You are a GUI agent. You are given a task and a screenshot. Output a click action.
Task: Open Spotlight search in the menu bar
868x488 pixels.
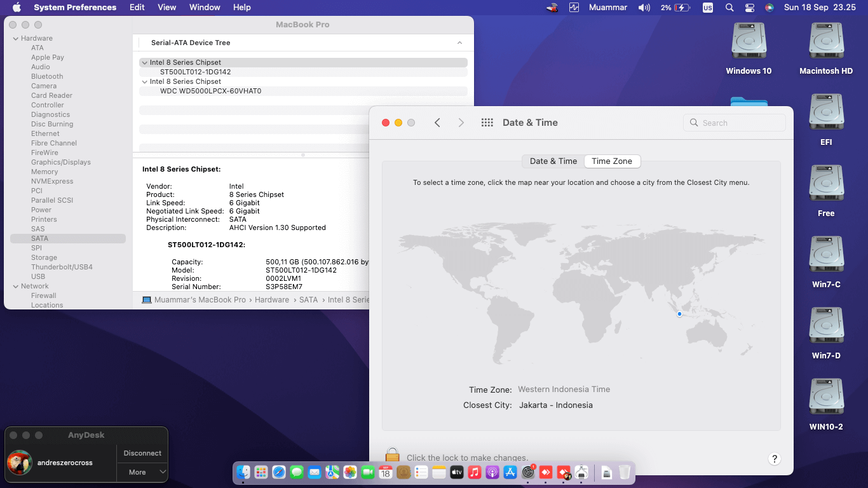click(x=729, y=8)
